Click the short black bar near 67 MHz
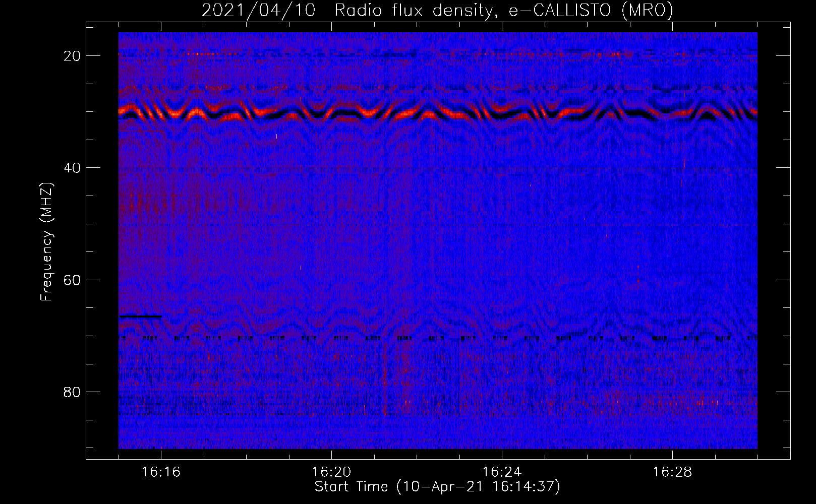This screenshot has width=816, height=504. 141,317
